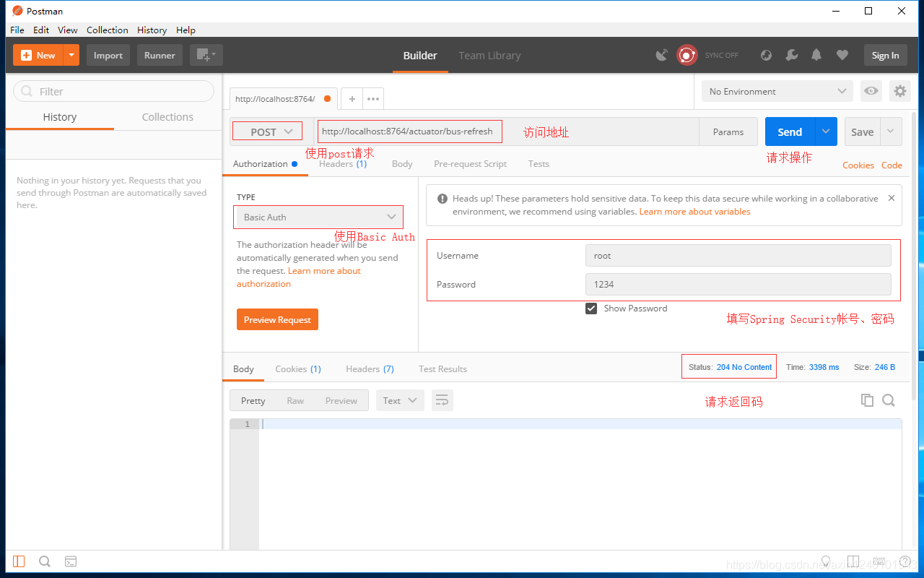Viewport: 924px width, 578px height.
Task: Click the Password input field
Action: [738, 285]
